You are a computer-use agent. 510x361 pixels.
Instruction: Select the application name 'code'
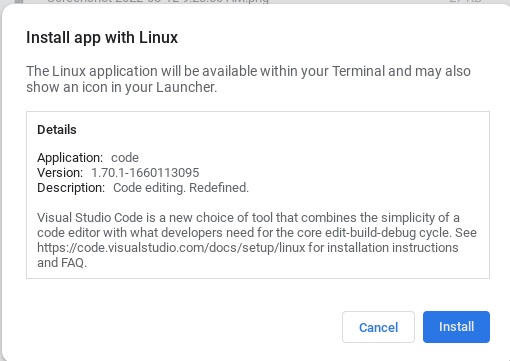pyautogui.click(x=125, y=157)
